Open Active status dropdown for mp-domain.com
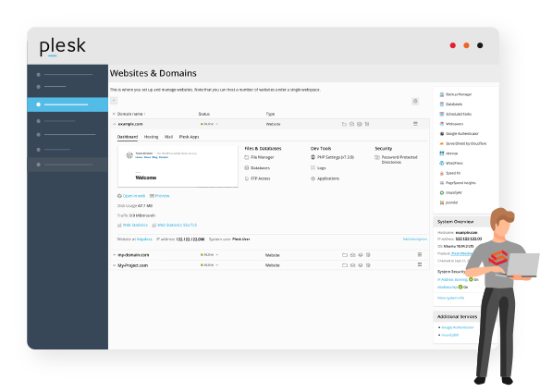The width and height of the screenshot is (540, 392). point(210,255)
